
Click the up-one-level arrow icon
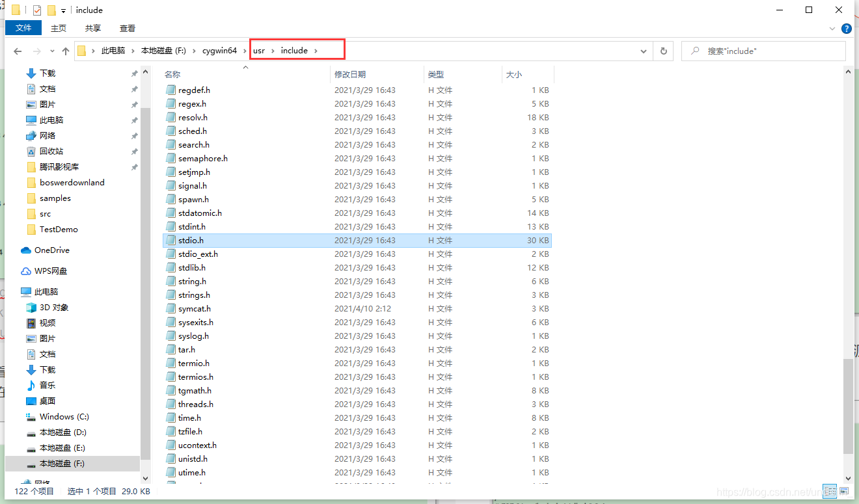click(x=65, y=51)
